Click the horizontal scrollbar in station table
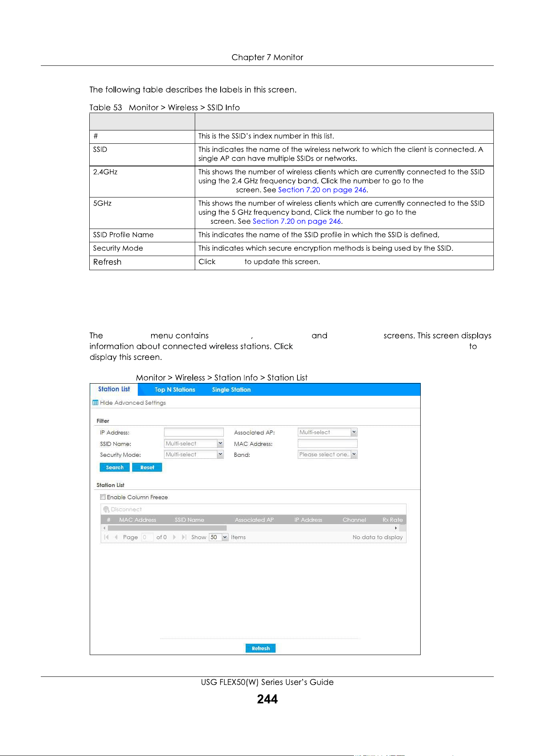 [x=167, y=528]
